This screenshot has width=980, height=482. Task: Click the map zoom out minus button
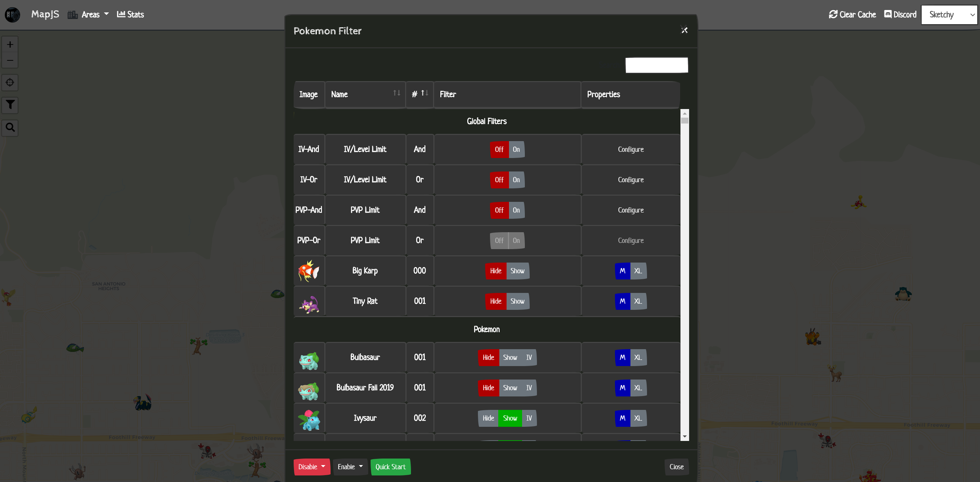(10, 60)
